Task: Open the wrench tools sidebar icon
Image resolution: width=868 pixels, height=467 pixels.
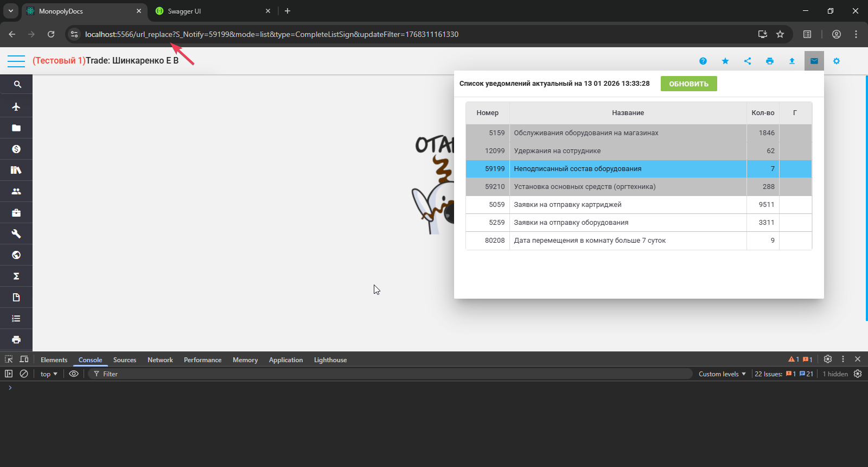Action: (16, 233)
